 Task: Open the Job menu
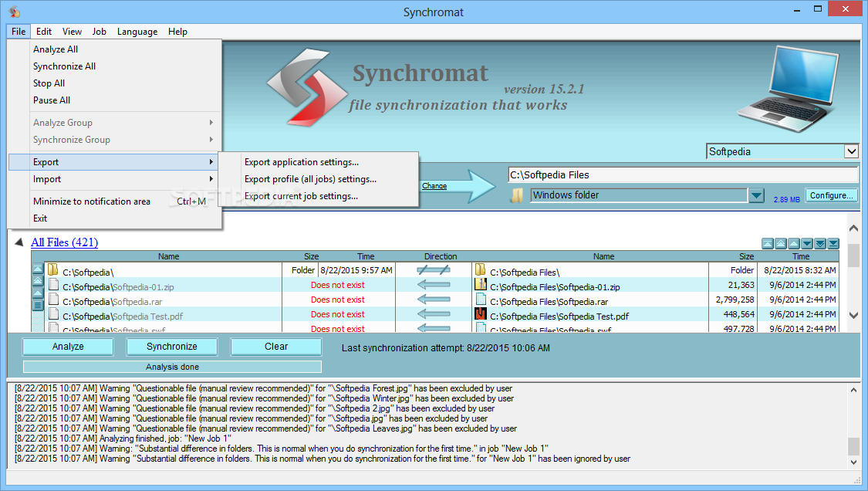click(99, 32)
